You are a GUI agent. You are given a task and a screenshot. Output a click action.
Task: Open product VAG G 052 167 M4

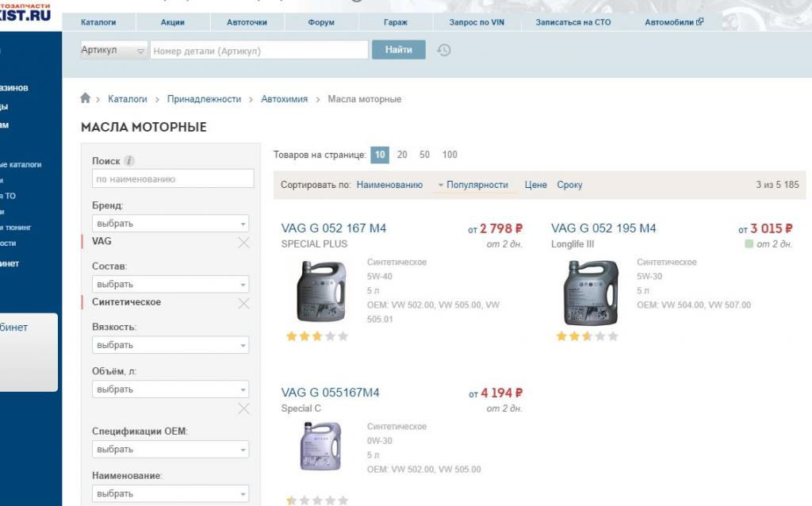[334, 228]
